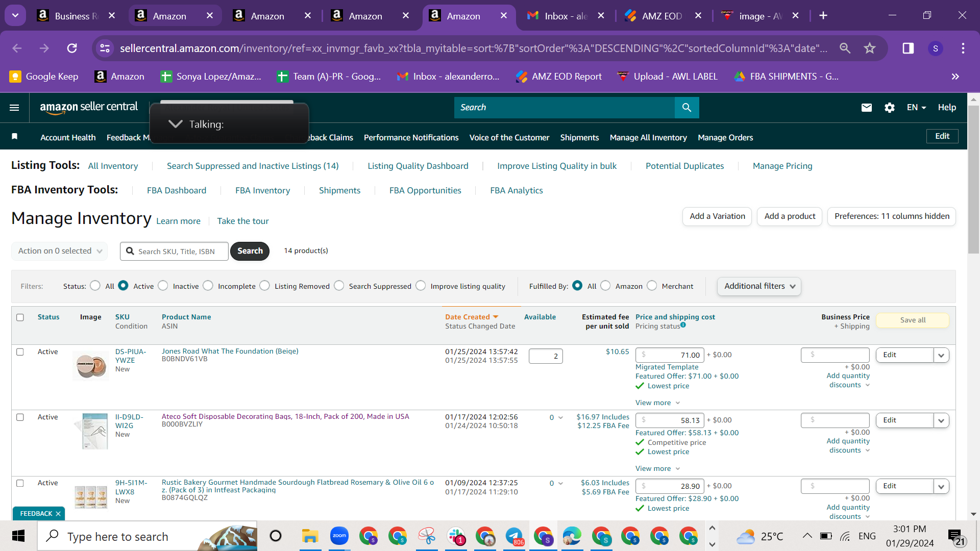Choose the Listing Removed radio button
Image resolution: width=980 pixels, height=551 pixels.
click(x=264, y=286)
